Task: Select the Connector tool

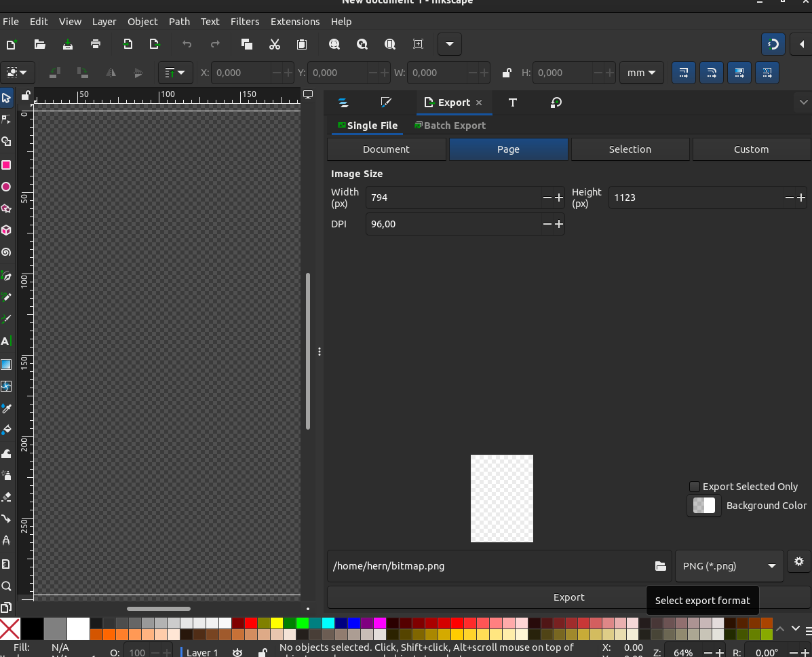Action: (6, 519)
